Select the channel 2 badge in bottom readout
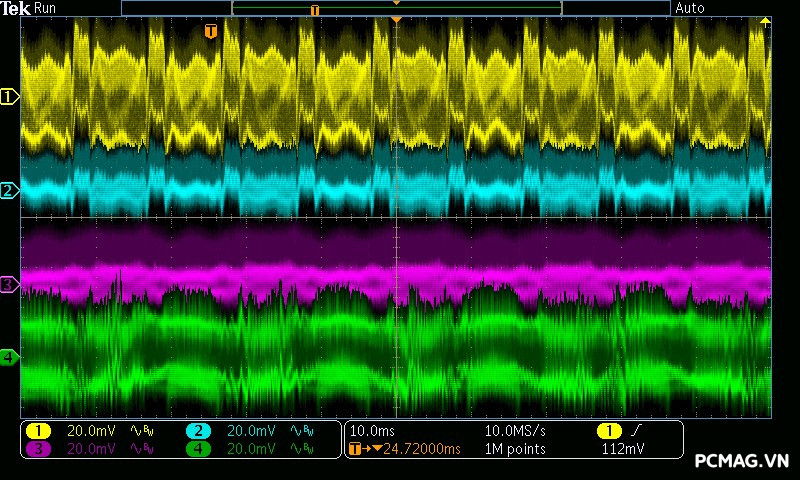 (x=198, y=431)
